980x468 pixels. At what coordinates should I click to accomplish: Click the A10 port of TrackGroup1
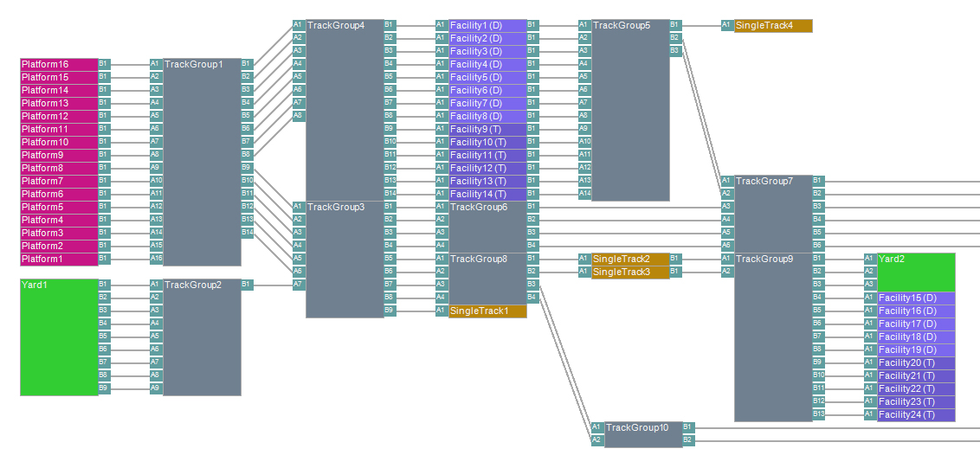point(156,181)
